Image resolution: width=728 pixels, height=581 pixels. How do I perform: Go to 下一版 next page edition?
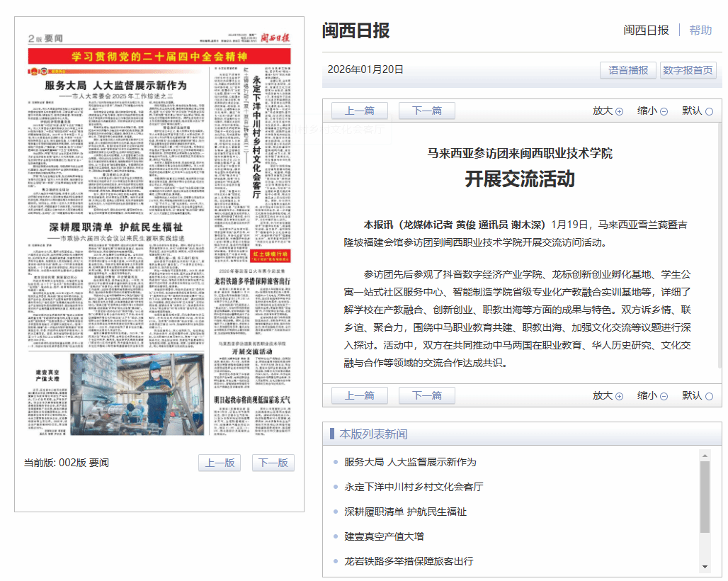tap(273, 463)
